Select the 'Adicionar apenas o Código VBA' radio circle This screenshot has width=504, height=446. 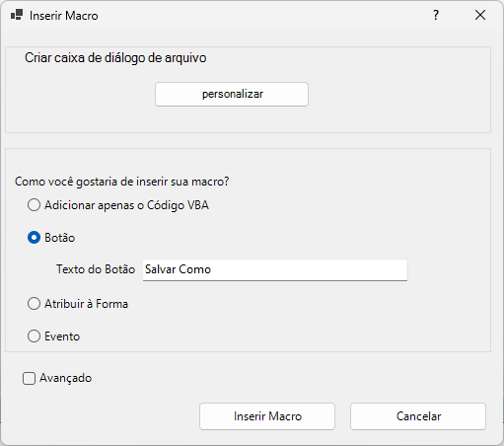point(34,205)
